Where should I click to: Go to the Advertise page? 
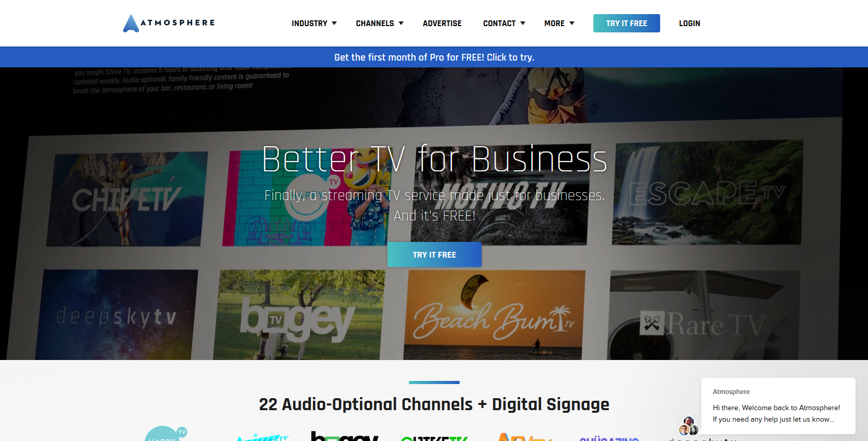pyautogui.click(x=442, y=24)
